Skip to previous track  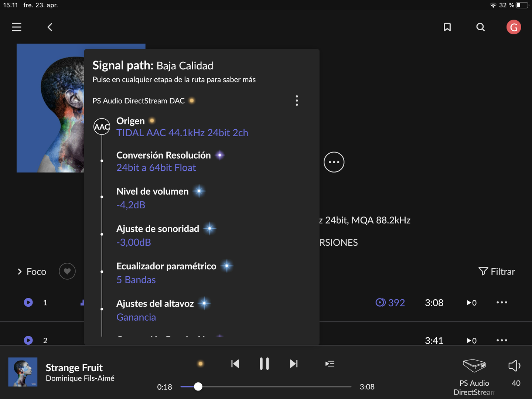pyautogui.click(x=235, y=364)
